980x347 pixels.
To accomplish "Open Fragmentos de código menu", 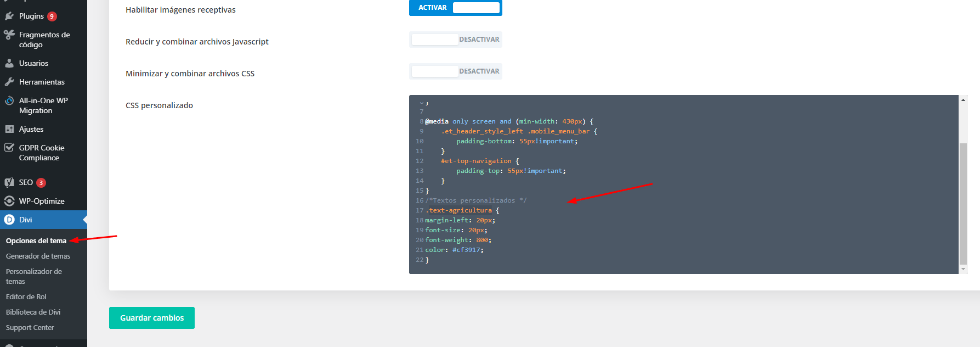I will (43, 40).
